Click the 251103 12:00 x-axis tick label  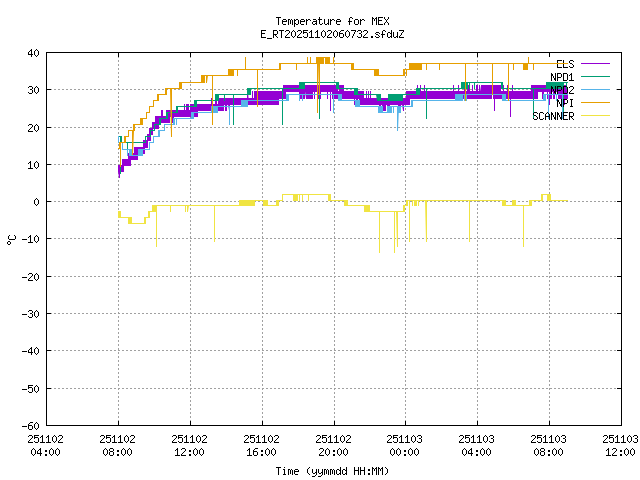click(619, 445)
